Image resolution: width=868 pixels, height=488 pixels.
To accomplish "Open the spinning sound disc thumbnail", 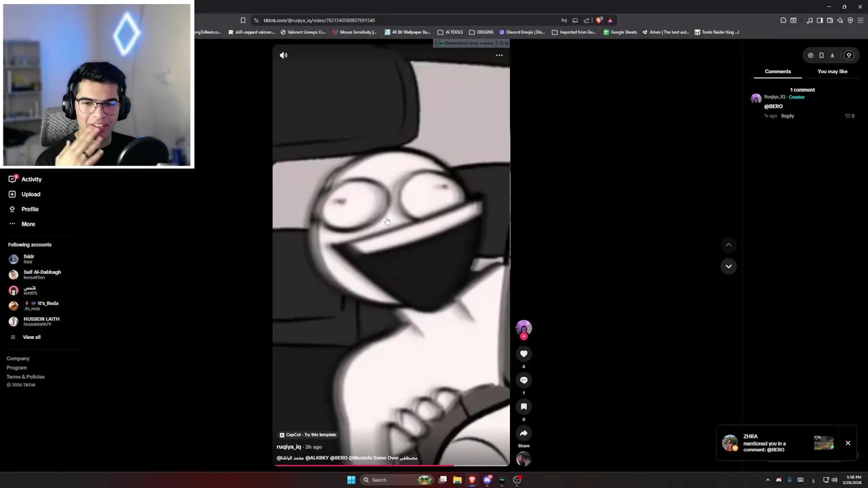I will 524,460.
